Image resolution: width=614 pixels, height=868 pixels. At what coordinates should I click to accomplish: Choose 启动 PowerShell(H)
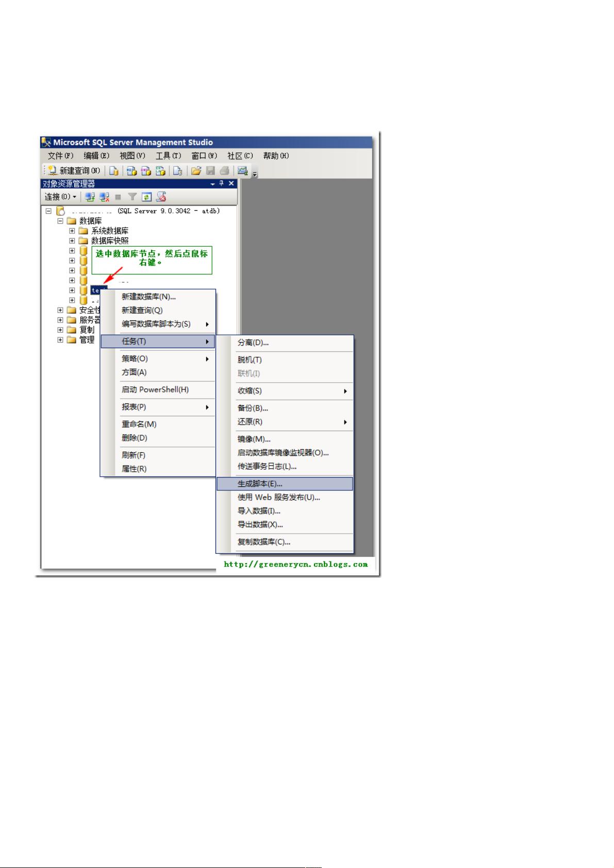pyautogui.click(x=158, y=390)
